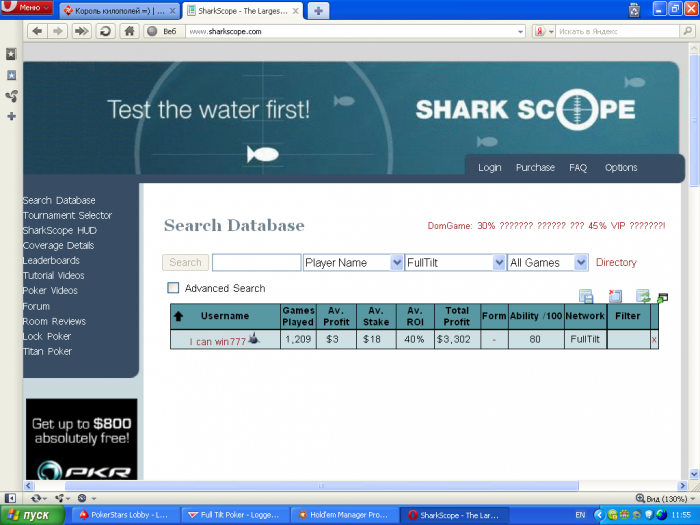This screenshot has width=700, height=525.
Task: Open Tutorial Videos
Action: pos(54,275)
